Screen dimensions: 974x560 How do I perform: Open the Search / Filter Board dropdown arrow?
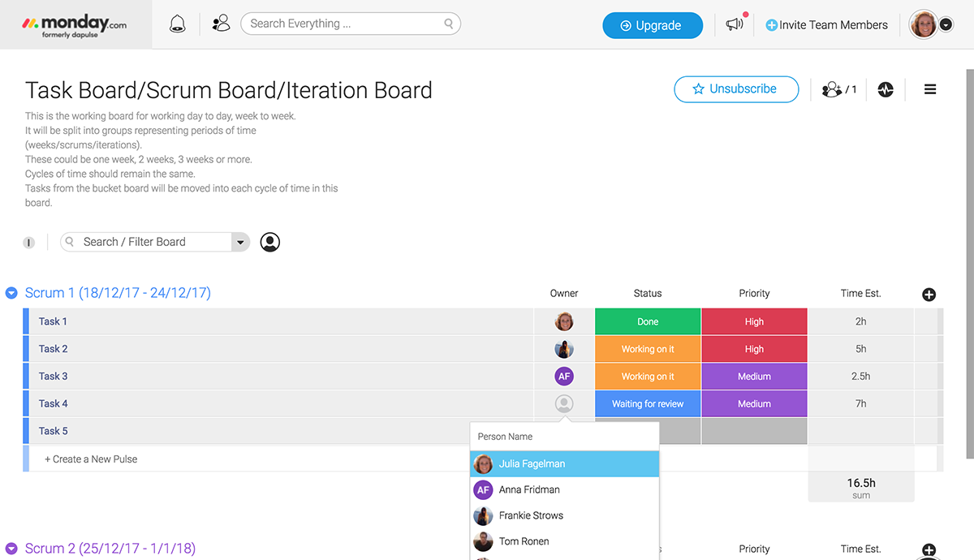[239, 242]
